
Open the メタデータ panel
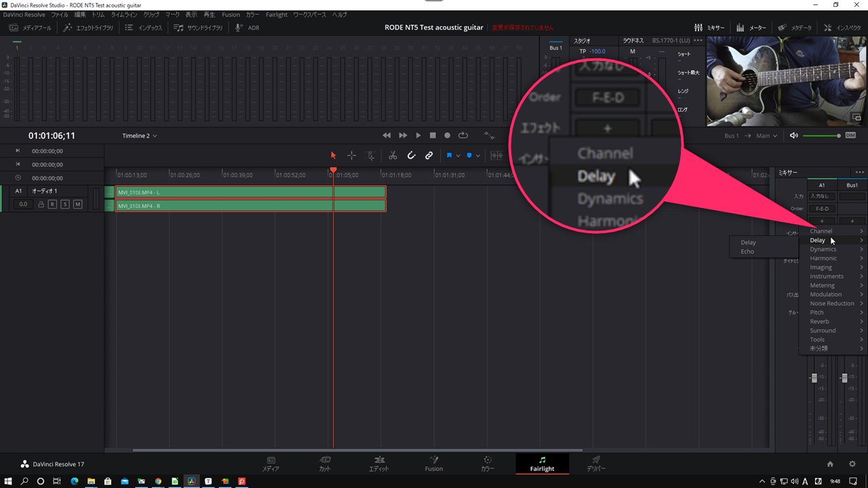tap(795, 28)
